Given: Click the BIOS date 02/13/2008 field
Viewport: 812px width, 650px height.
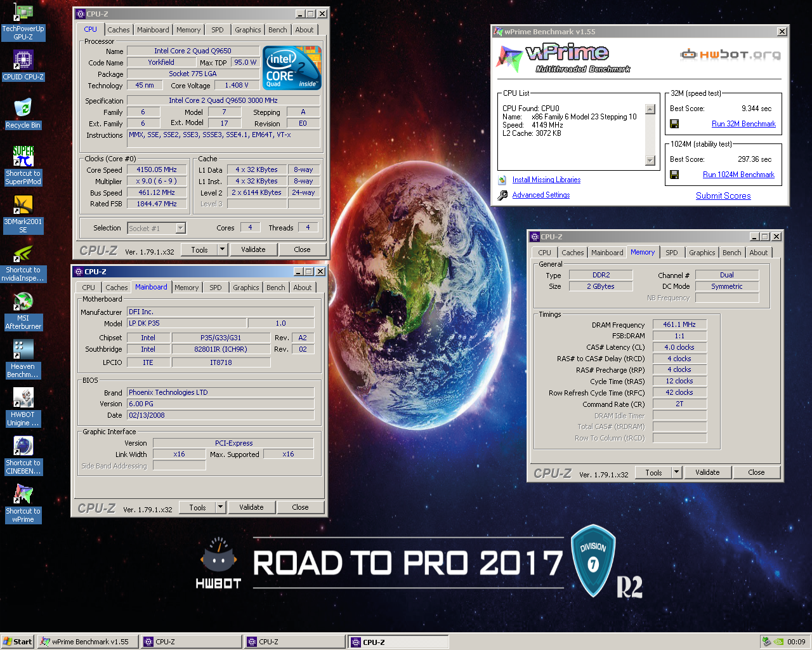Looking at the screenshot, I should (x=220, y=415).
